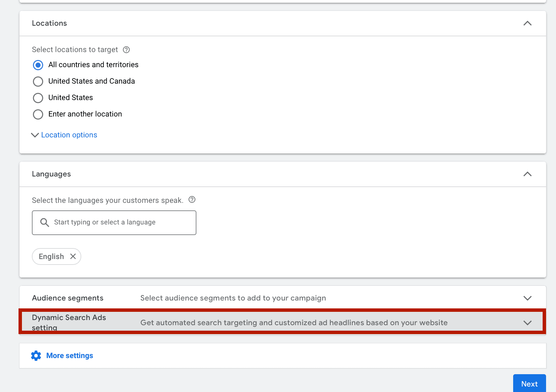Image resolution: width=556 pixels, height=392 pixels.
Task: Expand Dynamic Search Ads setting chevron
Action: click(528, 323)
